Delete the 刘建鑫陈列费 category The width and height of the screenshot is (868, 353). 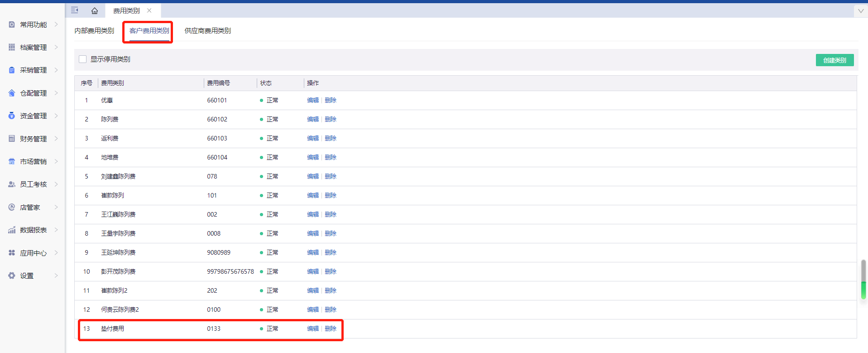(x=331, y=176)
